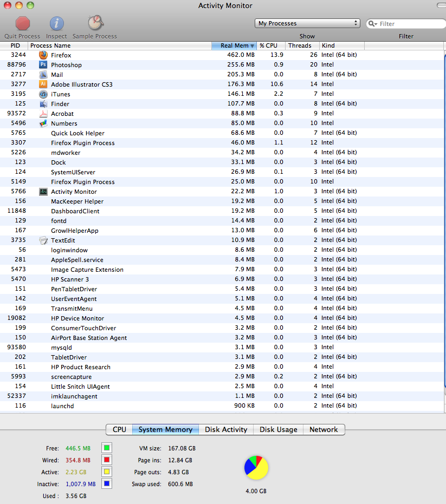The width and height of the screenshot is (446, 504).
Task: Select the screencapture process row
Action: tap(222, 377)
